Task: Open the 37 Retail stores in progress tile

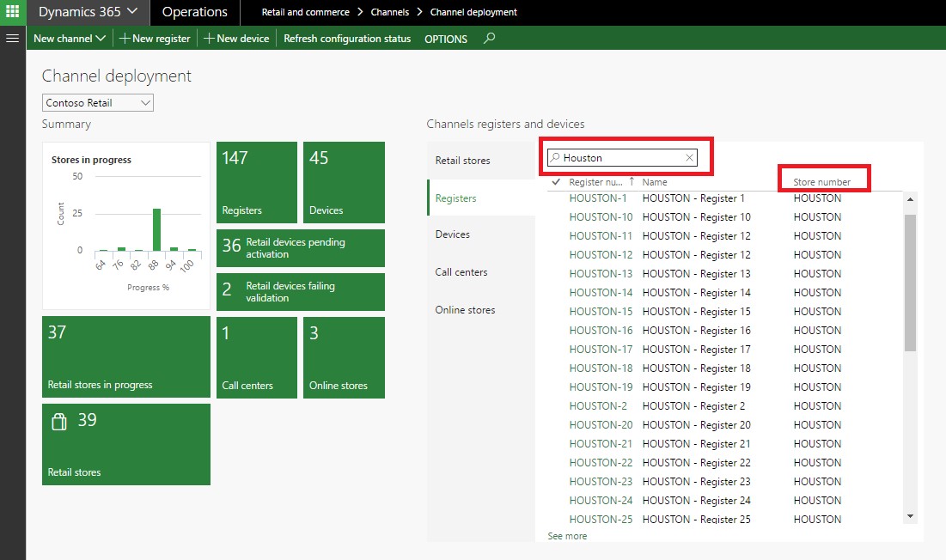Action: [126, 356]
